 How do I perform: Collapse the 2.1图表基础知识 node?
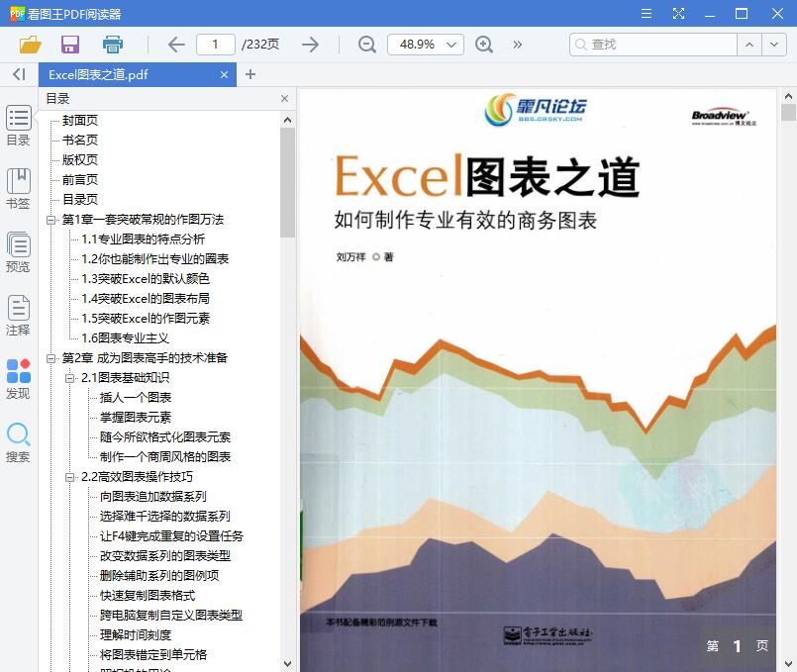coord(69,378)
